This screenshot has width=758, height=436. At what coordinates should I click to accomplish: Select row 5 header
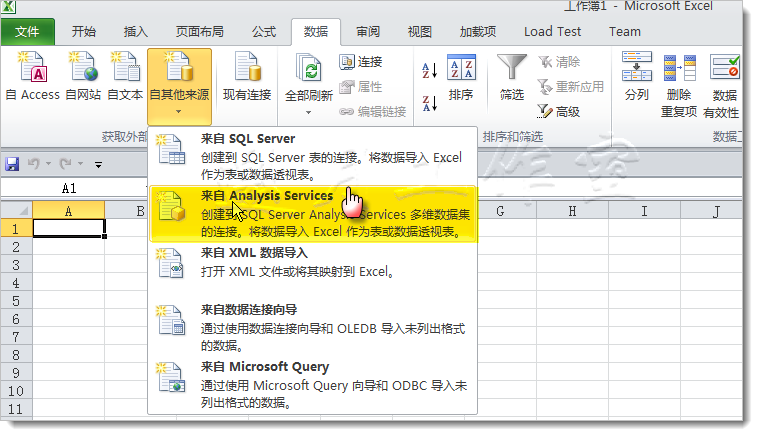16,301
